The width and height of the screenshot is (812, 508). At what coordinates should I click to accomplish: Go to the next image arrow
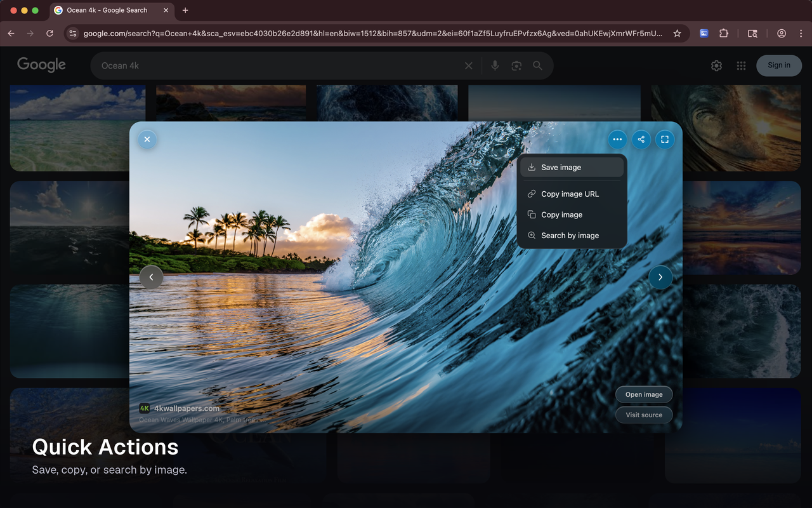(x=660, y=277)
